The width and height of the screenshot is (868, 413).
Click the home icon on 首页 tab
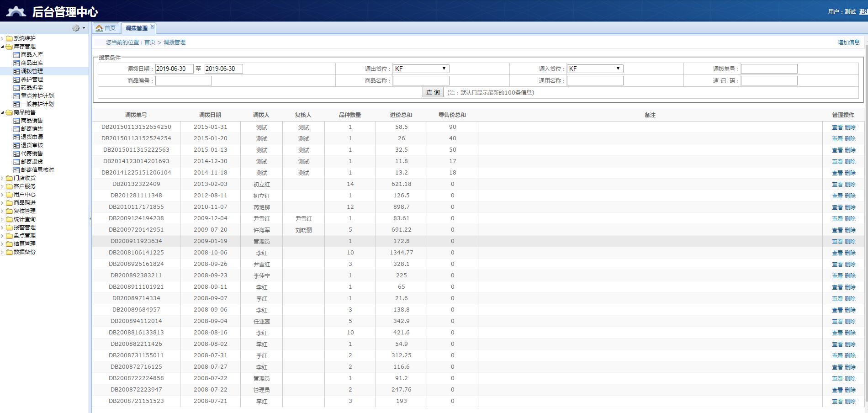99,28
